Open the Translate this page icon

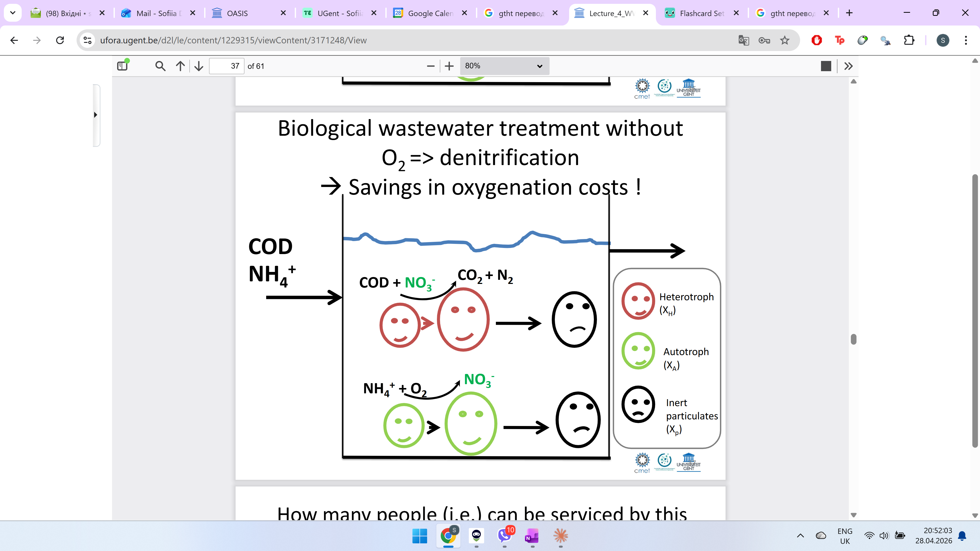point(743,40)
